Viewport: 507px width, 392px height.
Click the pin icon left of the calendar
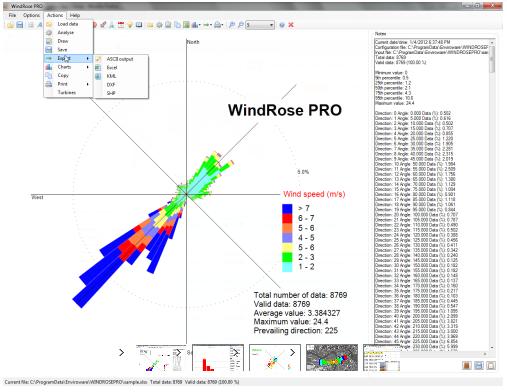pos(103,25)
